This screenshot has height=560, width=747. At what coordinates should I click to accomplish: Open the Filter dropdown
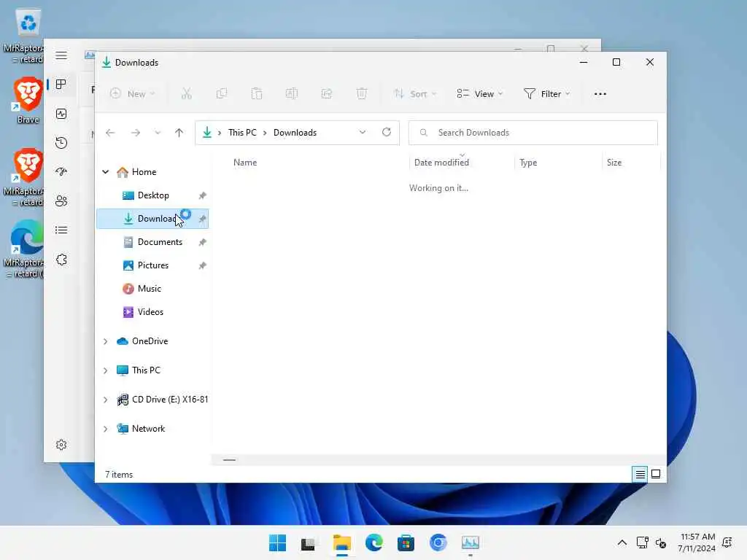pyautogui.click(x=546, y=94)
